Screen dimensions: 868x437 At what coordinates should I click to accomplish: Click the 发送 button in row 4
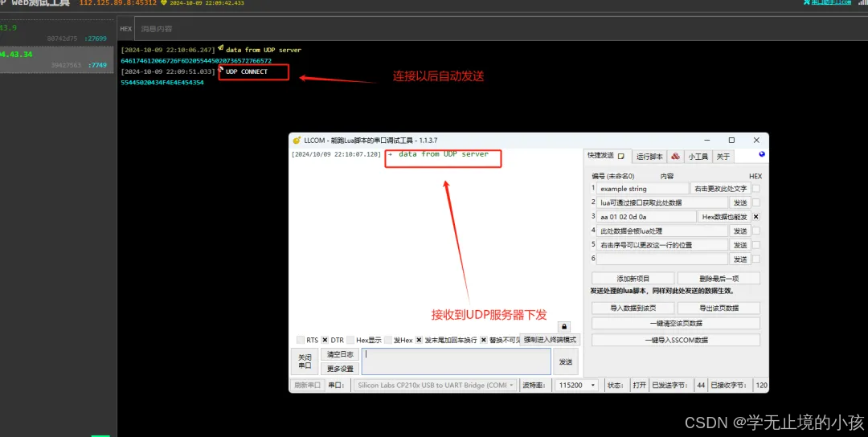740,231
